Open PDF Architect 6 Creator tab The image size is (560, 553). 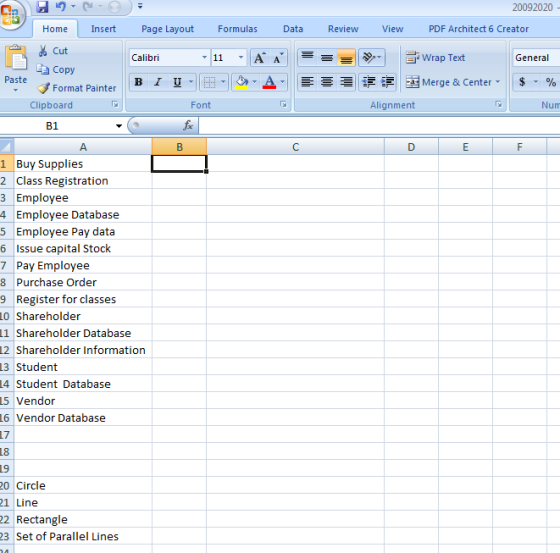click(479, 29)
